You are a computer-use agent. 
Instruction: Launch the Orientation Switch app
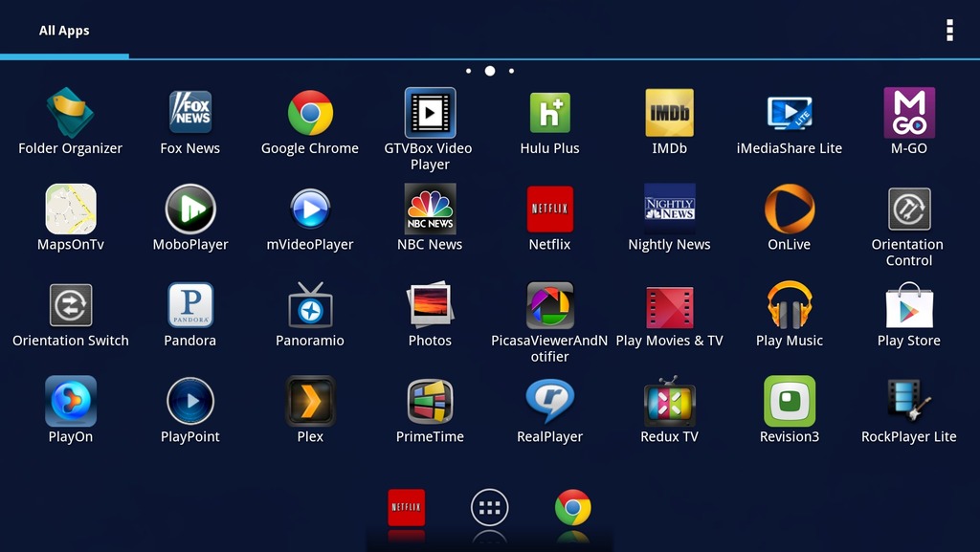point(71,306)
